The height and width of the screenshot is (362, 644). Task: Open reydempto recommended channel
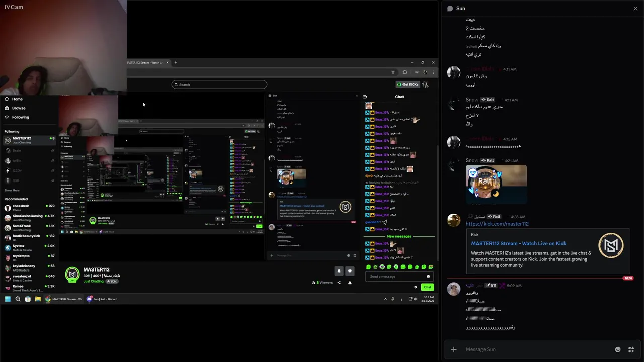click(29, 257)
